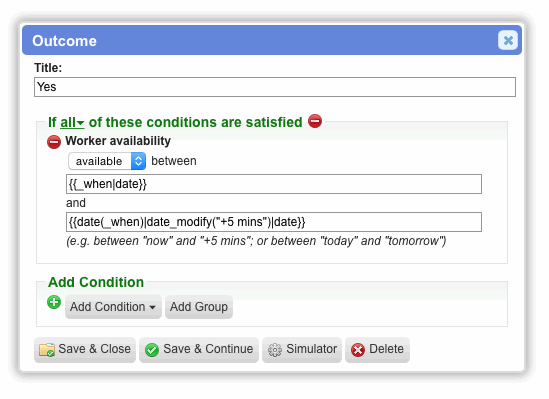Click the blue stepper arrows on available select
Image resolution: width=549 pixels, height=399 pixels.
coord(139,161)
